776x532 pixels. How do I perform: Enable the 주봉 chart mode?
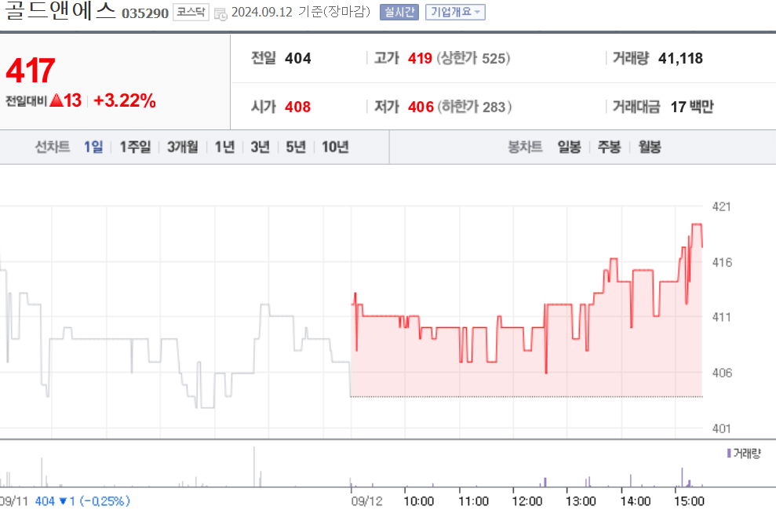coord(610,147)
